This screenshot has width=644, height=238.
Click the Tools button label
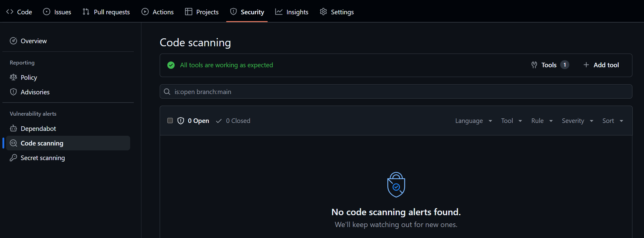(x=549, y=65)
